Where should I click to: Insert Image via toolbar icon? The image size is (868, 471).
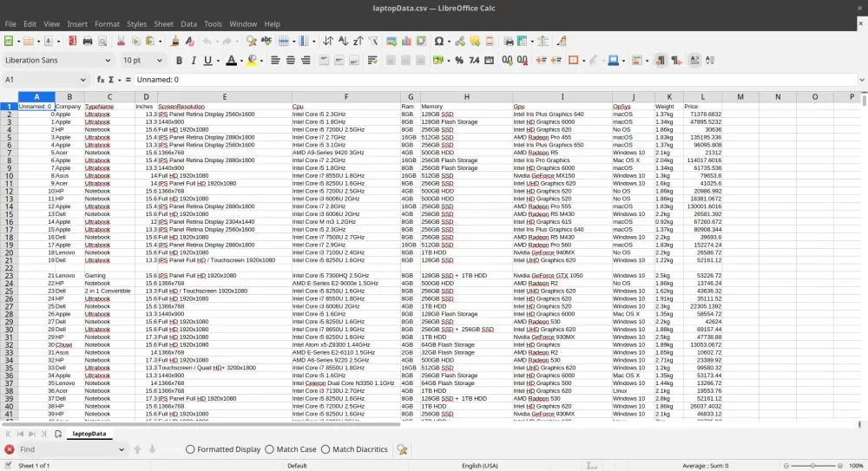click(391, 41)
